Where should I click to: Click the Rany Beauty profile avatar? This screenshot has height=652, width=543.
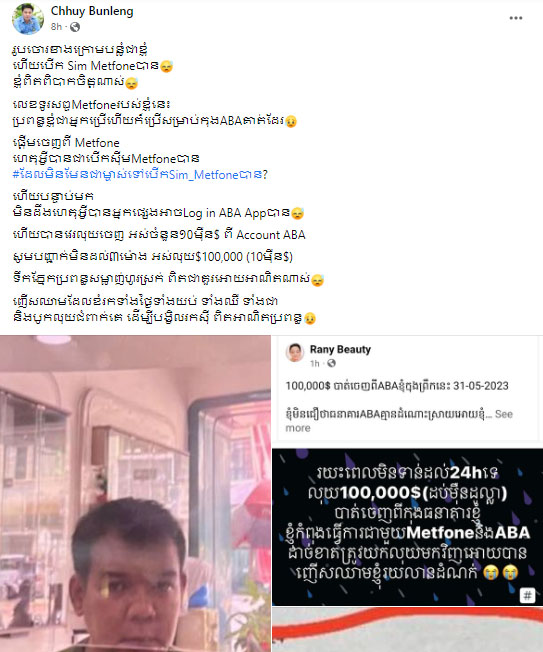tap(295, 353)
